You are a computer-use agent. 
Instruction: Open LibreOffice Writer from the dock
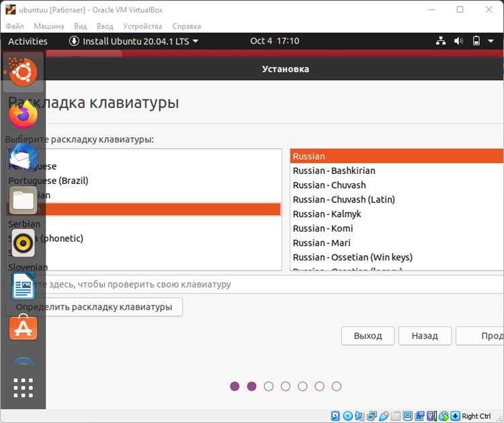pos(23,286)
